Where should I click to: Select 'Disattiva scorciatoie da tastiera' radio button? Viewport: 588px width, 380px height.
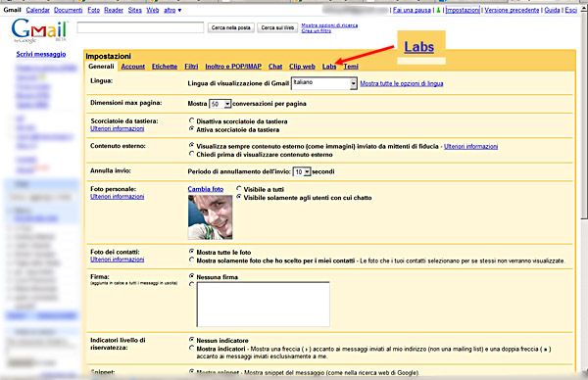tap(192, 120)
